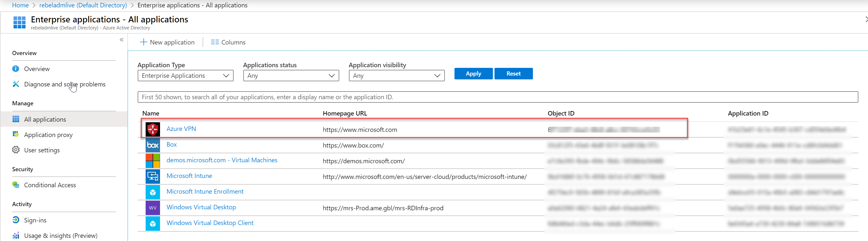Click New application toolbar button

pyautogui.click(x=167, y=42)
